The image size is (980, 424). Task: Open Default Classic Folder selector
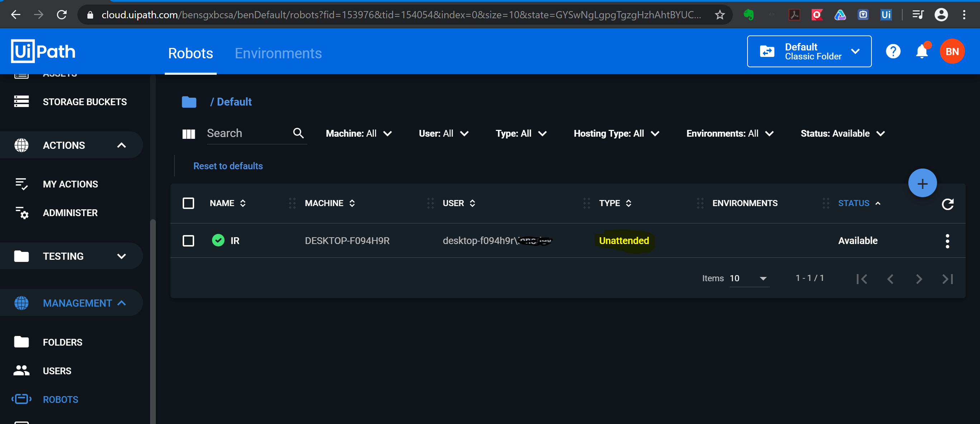[809, 51]
